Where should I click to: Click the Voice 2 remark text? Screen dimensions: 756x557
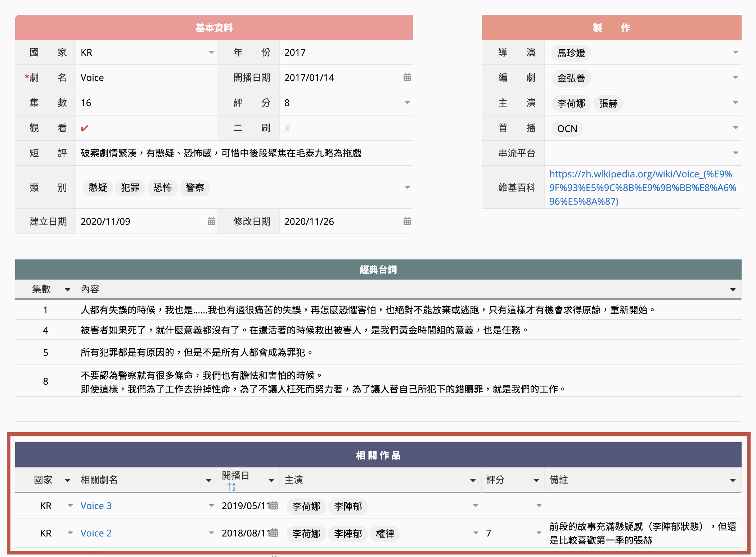click(643, 533)
